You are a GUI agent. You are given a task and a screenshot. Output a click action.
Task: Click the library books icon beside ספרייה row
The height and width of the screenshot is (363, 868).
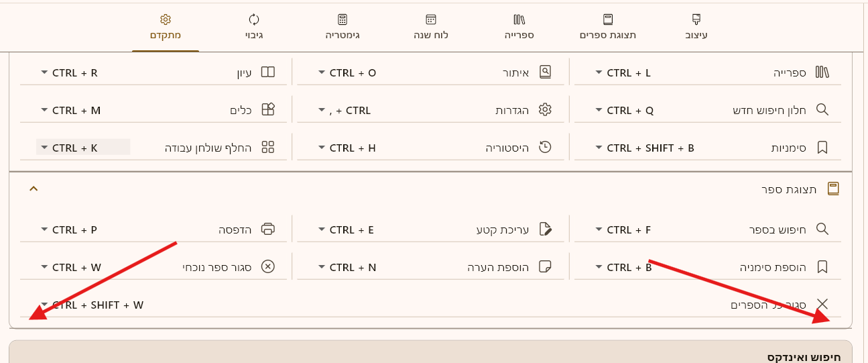pyautogui.click(x=822, y=72)
